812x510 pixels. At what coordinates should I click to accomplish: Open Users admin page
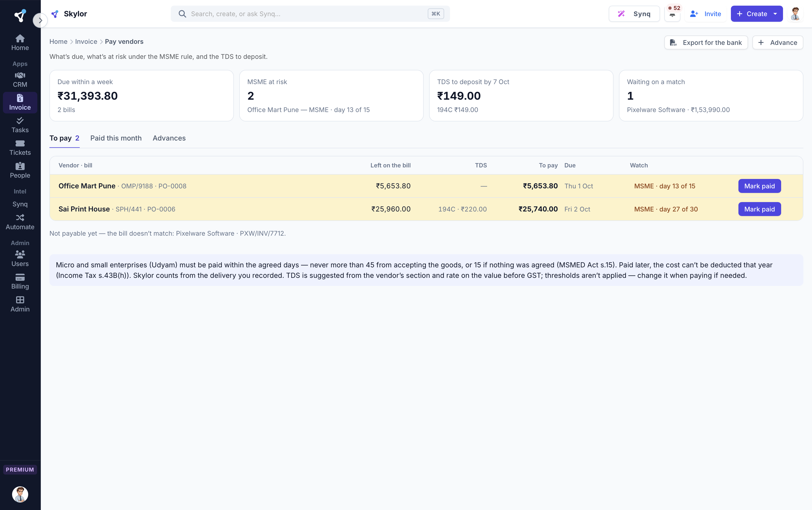[20, 259]
